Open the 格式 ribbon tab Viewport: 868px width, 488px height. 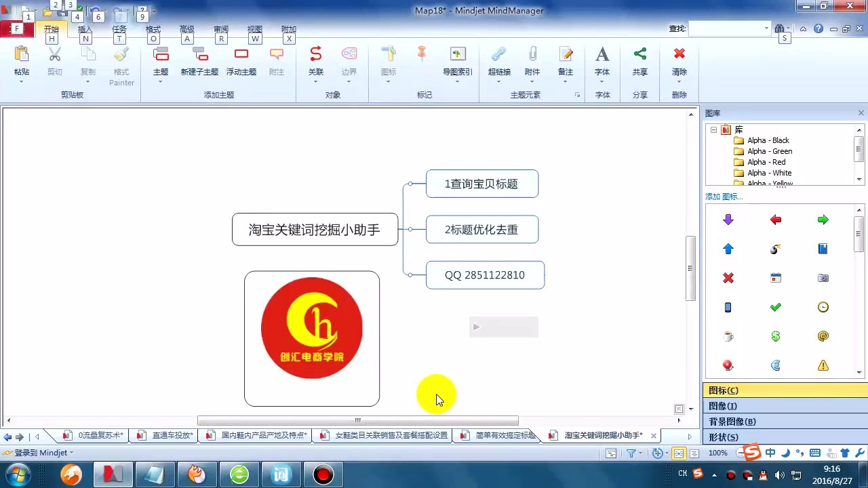(x=153, y=29)
